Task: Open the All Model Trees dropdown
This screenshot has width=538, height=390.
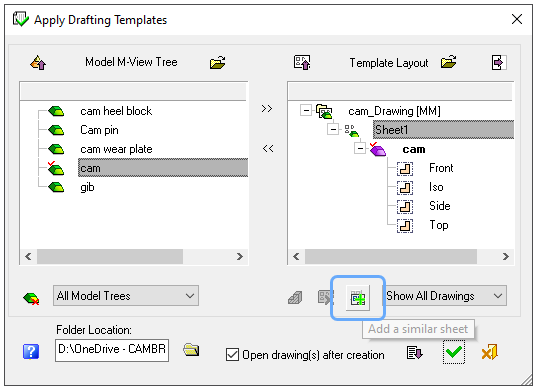Action: (x=126, y=296)
